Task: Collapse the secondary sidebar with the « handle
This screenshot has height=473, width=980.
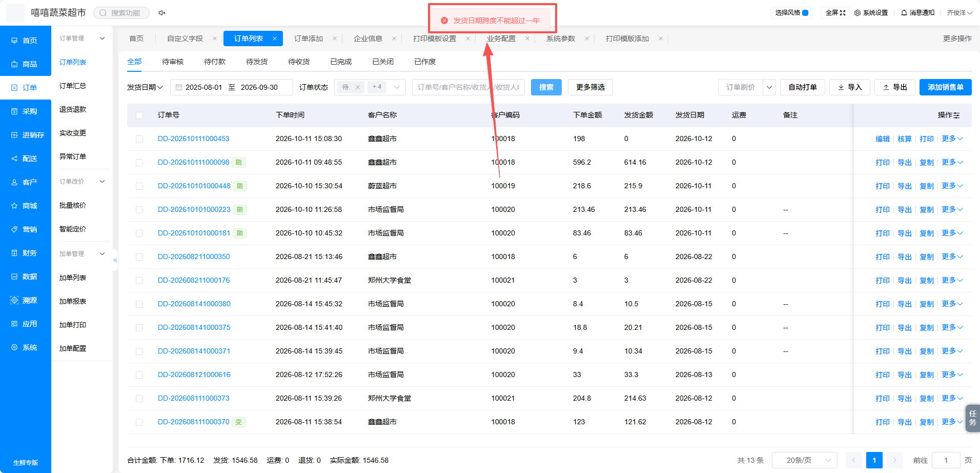Action: tap(115, 260)
